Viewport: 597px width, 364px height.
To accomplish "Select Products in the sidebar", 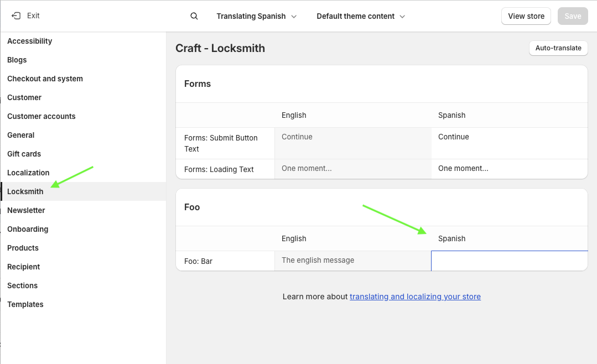I will (23, 248).
